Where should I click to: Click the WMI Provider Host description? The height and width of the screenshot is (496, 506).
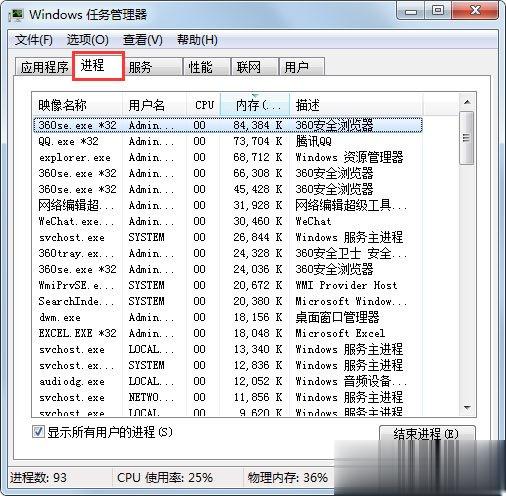coord(346,285)
